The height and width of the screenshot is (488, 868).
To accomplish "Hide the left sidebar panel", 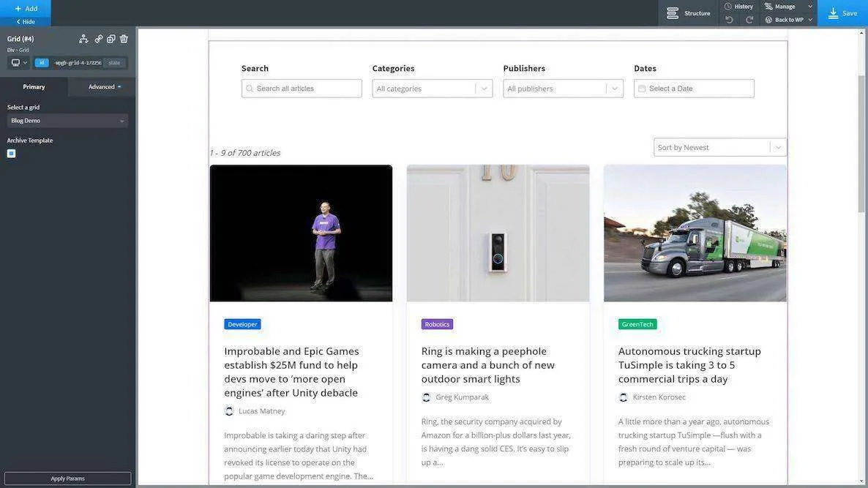I will click(26, 21).
